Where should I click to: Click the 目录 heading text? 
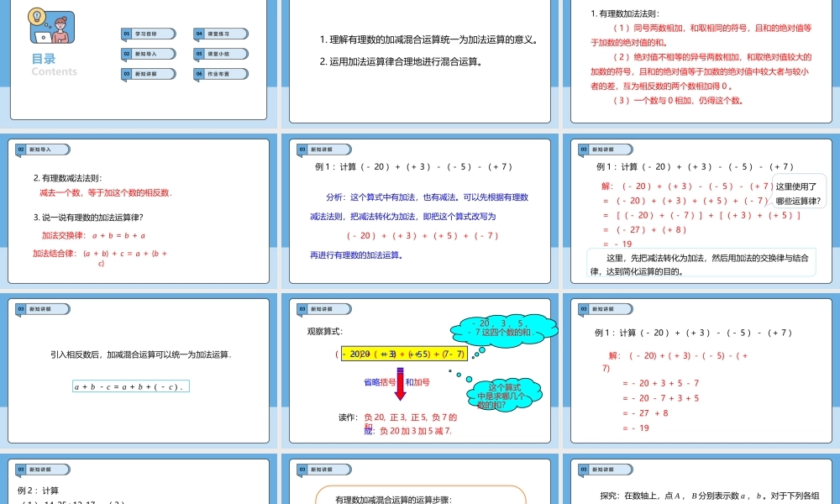point(44,59)
